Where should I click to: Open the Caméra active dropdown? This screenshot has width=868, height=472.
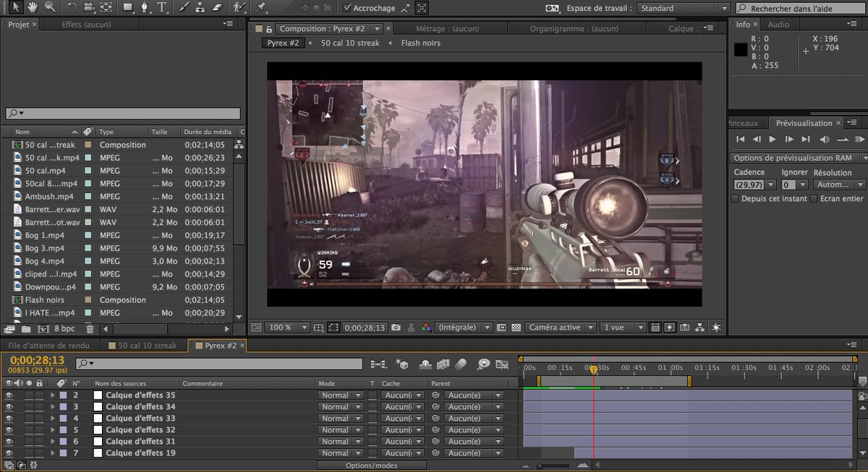pyautogui.click(x=561, y=327)
